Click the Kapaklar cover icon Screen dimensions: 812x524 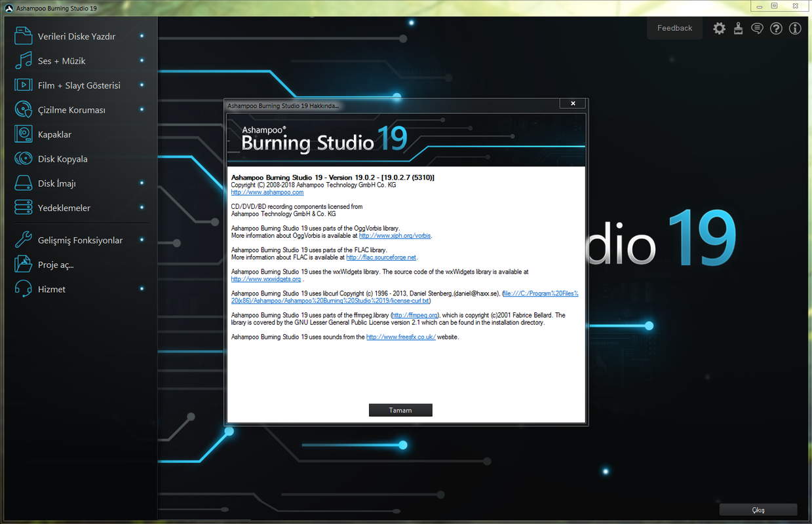24,134
